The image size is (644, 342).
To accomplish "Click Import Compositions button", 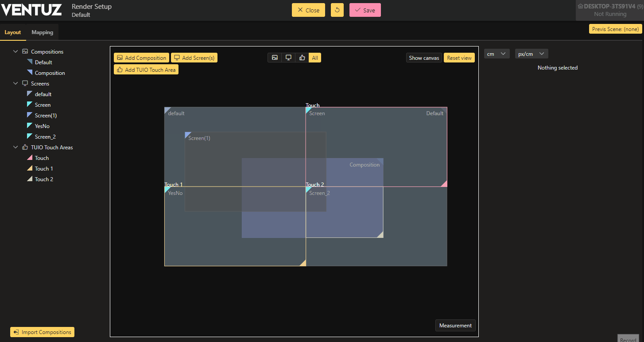I will [42, 332].
